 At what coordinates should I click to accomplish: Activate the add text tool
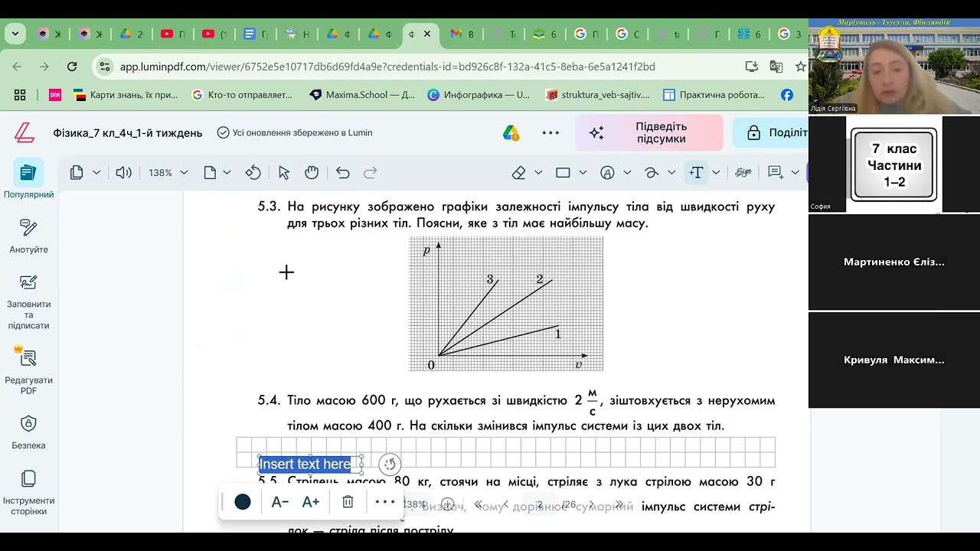[x=696, y=173]
